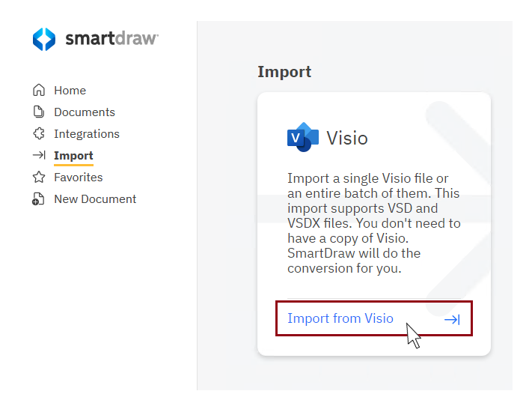Click the Import arrow icon in sidebar
This screenshot has width=532, height=397.
pos(39,156)
